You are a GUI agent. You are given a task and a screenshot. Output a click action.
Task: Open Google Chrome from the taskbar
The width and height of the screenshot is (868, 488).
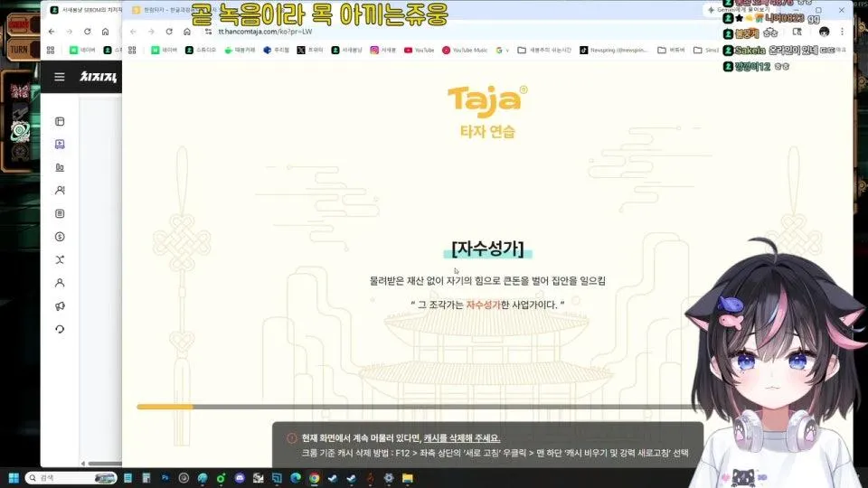pyautogui.click(x=315, y=478)
